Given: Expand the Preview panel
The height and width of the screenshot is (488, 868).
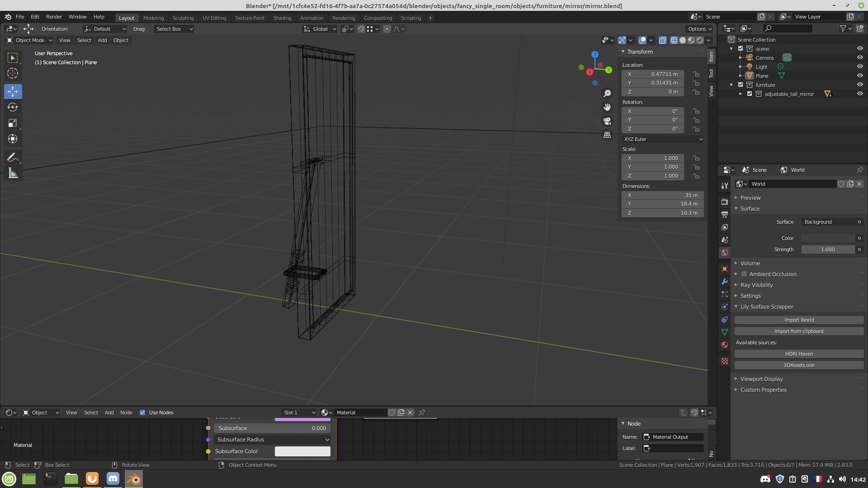Looking at the screenshot, I should coord(750,198).
